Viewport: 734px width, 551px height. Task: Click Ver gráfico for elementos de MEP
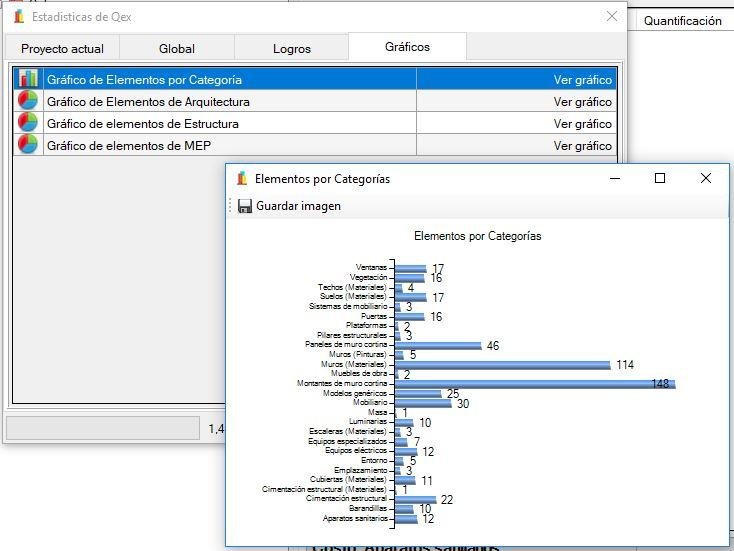tap(582, 146)
